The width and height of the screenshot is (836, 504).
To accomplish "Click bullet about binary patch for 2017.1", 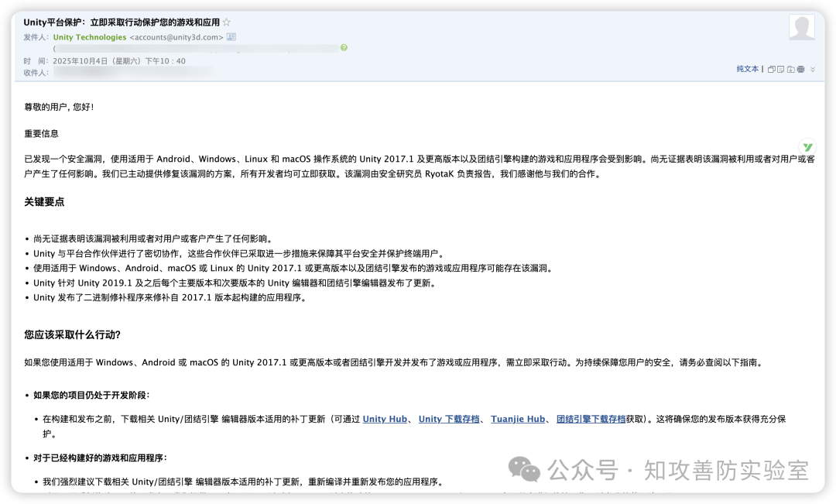I will pos(170,297).
